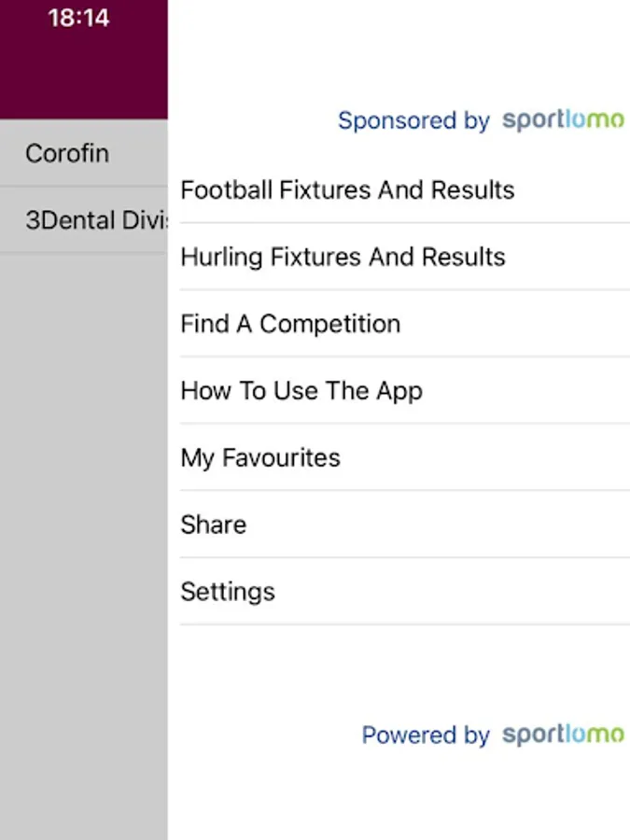
Task: Tap the Share menu entry
Action: click(x=214, y=525)
